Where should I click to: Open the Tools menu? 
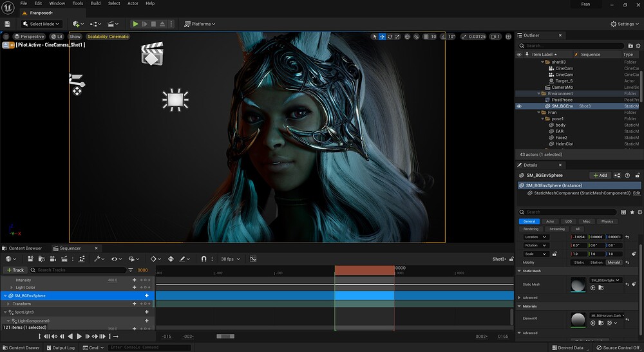pyautogui.click(x=78, y=3)
